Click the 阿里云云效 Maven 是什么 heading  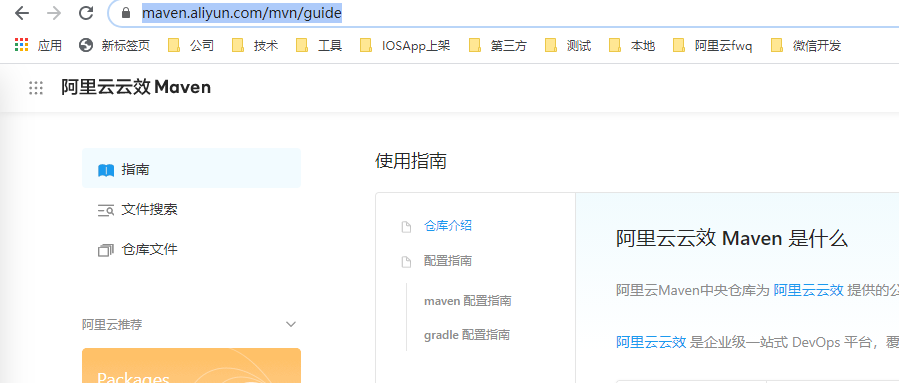coord(732,239)
